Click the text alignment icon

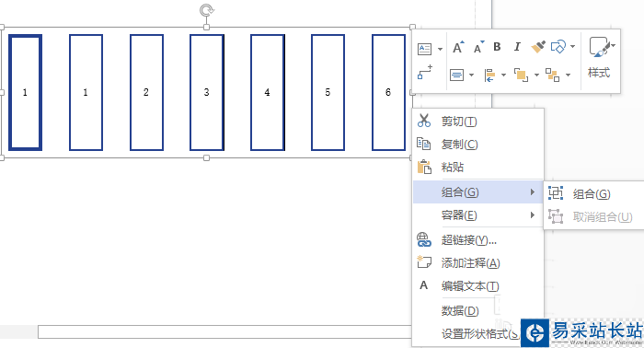coord(456,75)
